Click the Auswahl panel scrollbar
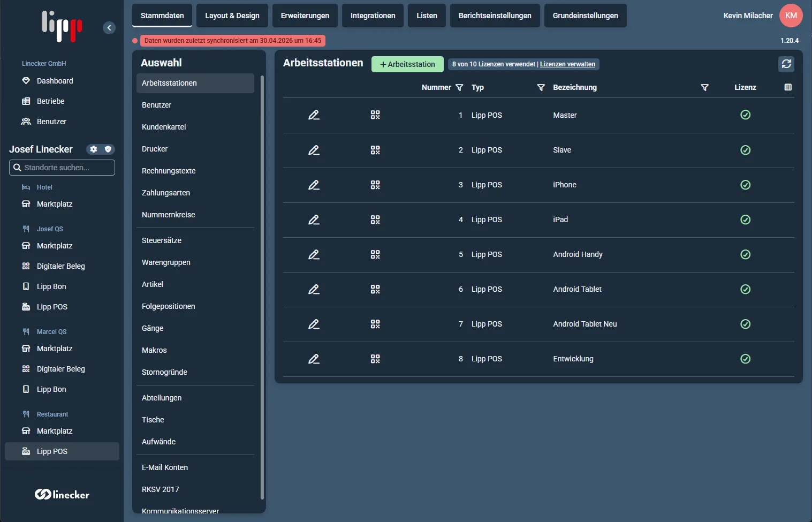 [262, 287]
